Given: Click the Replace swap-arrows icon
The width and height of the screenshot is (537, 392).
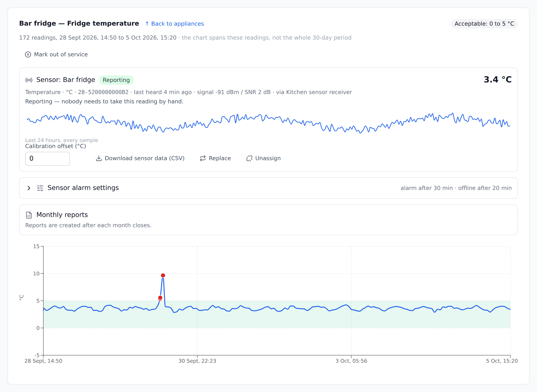Looking at the screenshot, I should (203, 159).
